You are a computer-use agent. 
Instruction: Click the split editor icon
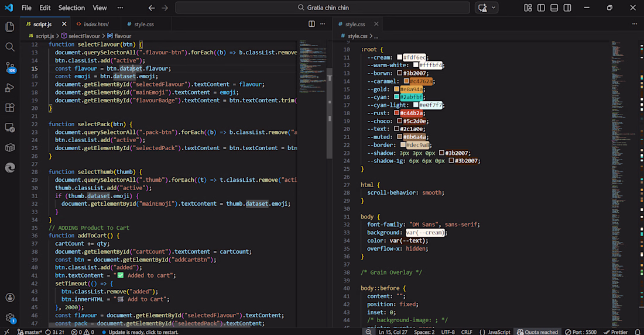(x=311, y=24)
